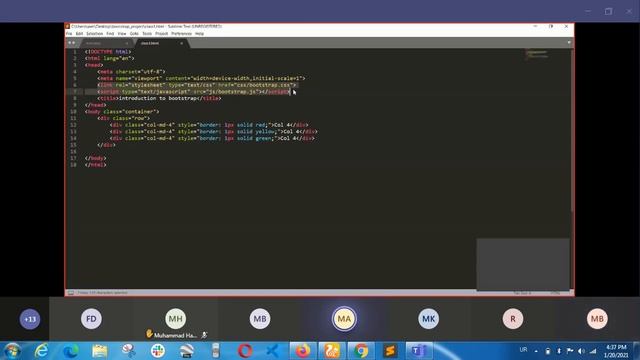This screenshot has height=360, width=640.
Task: Close the active class1.html tab
Action: click(x=182, y=43)
